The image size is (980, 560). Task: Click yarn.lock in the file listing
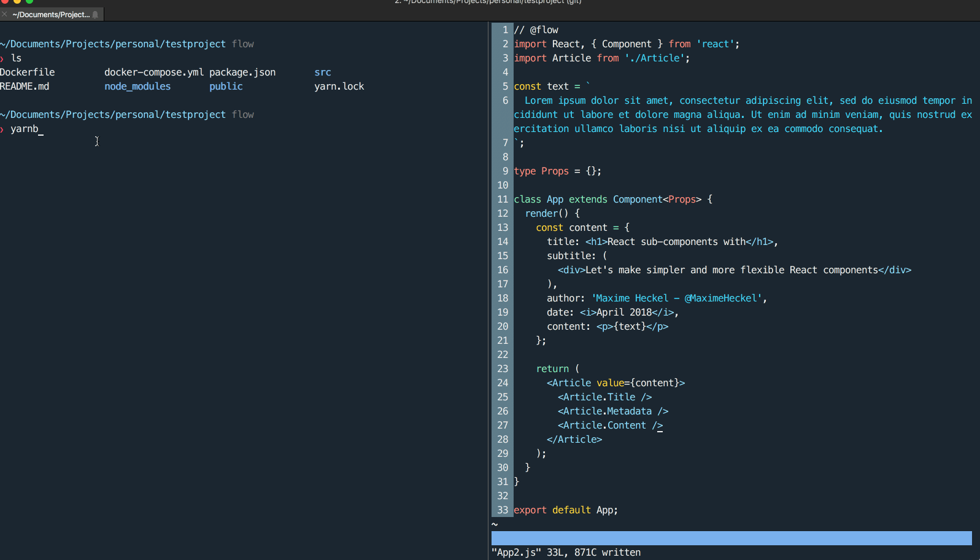[339, 87]
